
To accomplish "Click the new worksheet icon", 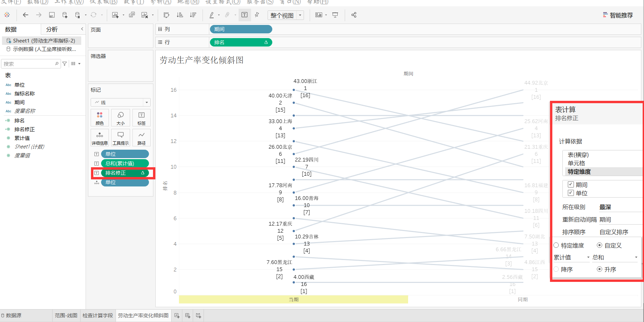I will pos(115,15).
